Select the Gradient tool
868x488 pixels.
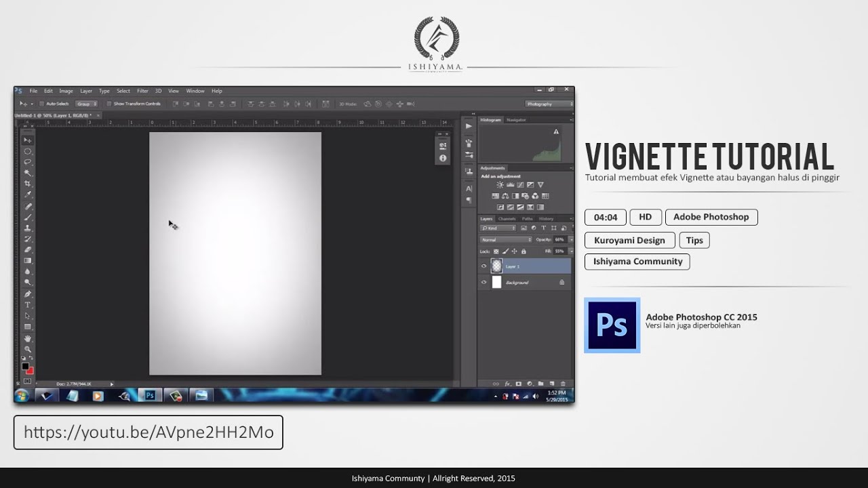point(27,260)
